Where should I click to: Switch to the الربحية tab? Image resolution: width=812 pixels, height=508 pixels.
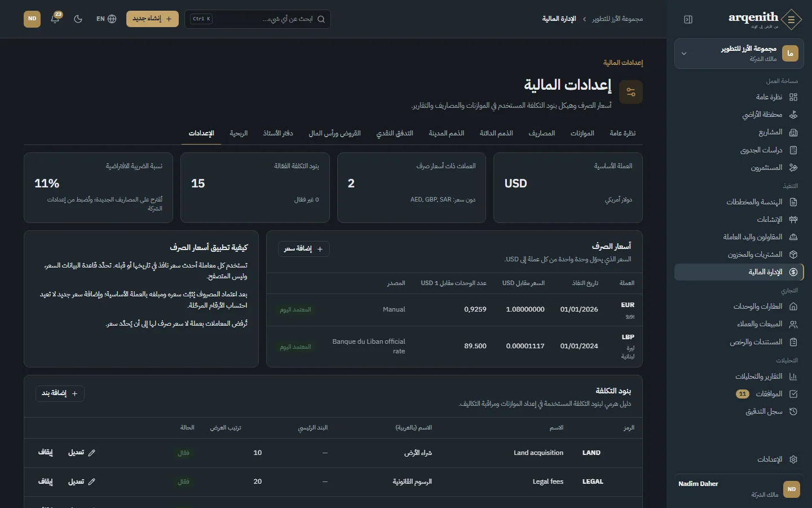point(239,133)
